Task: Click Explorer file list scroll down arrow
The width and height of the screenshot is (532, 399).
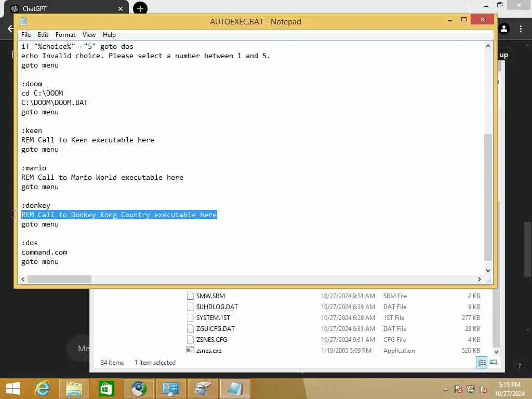Action: pos(496,352)
